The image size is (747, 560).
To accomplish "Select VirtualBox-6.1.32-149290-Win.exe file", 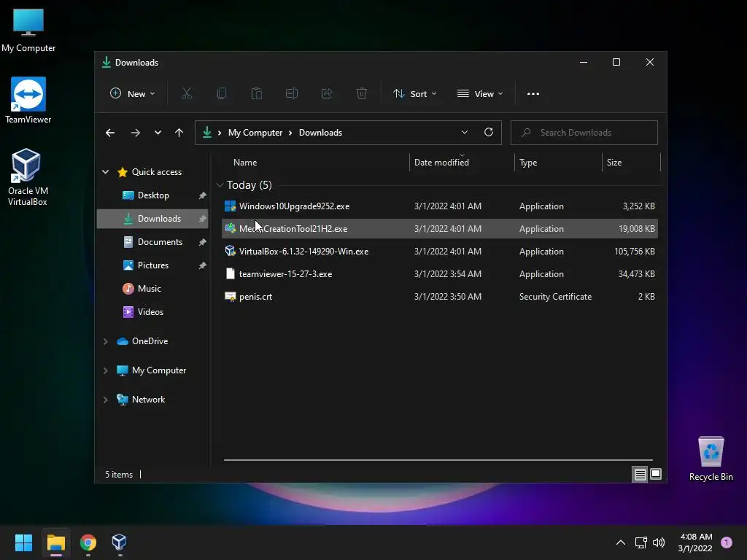I will (440, 252).
